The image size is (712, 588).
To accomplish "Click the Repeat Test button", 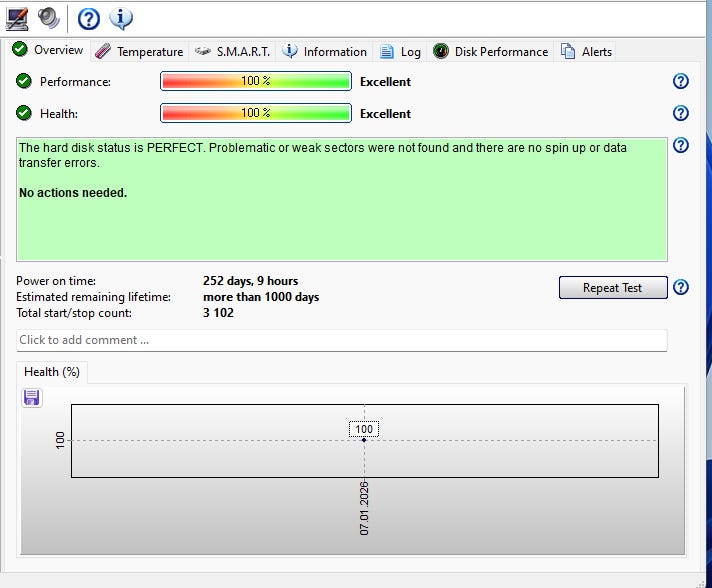I will [613, 287].
